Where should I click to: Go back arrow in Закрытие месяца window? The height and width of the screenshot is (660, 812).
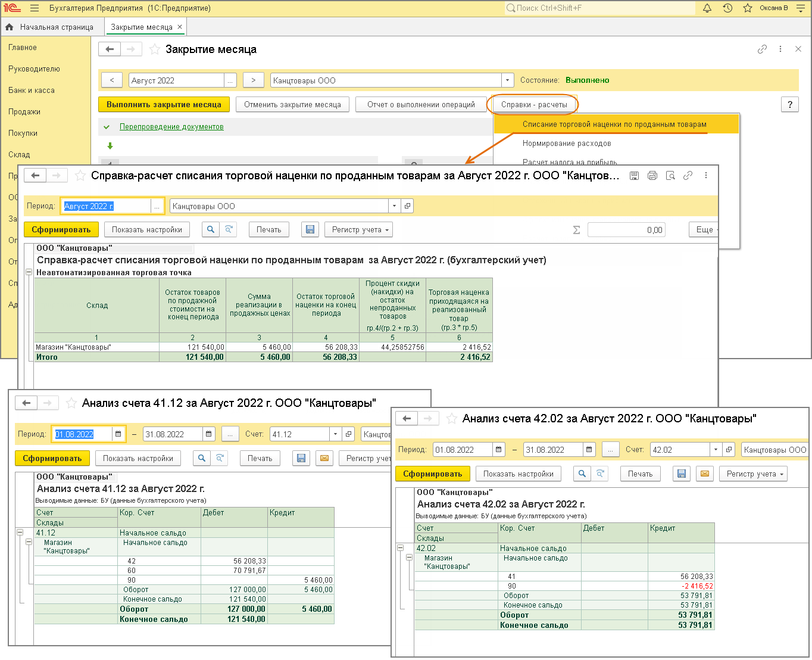(110, 49)
